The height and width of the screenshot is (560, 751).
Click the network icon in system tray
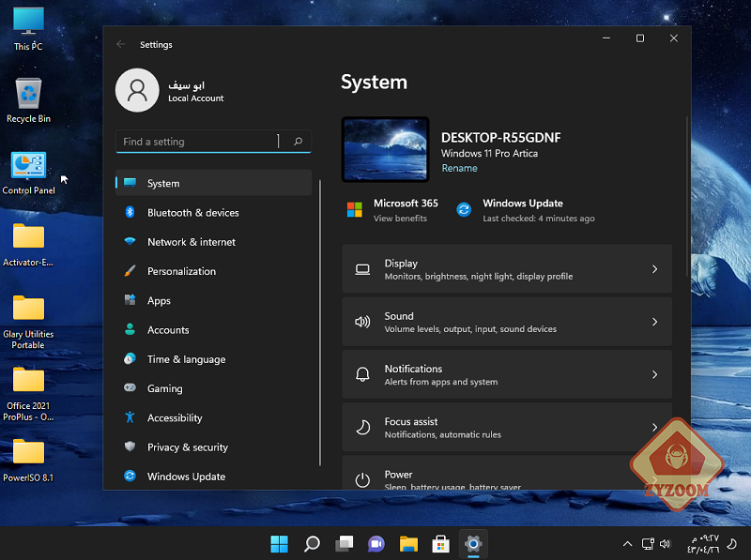648,544
